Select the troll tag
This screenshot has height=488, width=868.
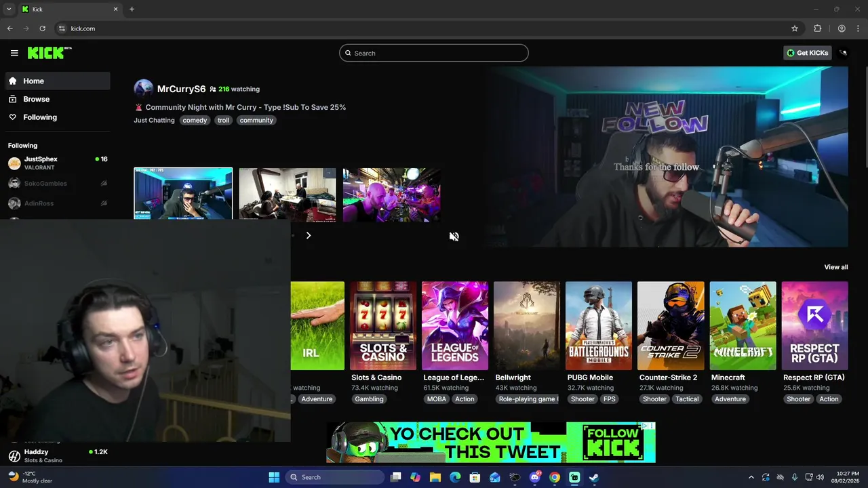tap(223, 120)
